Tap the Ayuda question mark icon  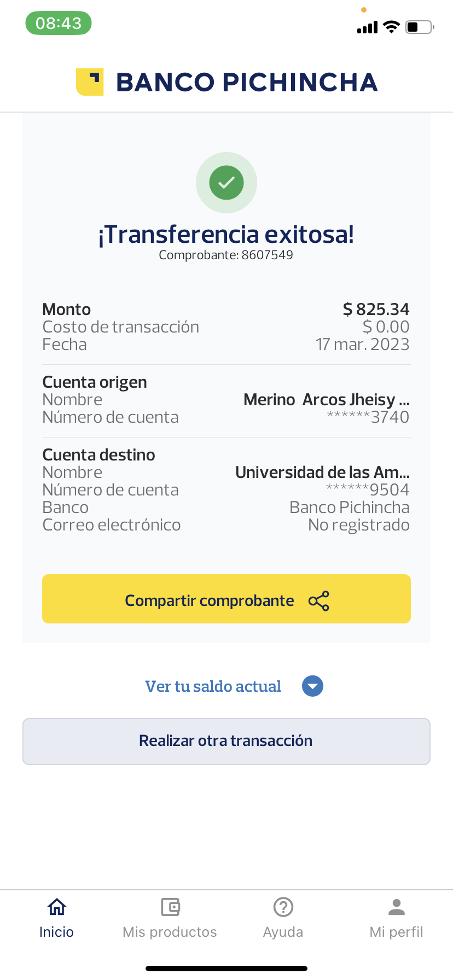click(x=283, y=907)
